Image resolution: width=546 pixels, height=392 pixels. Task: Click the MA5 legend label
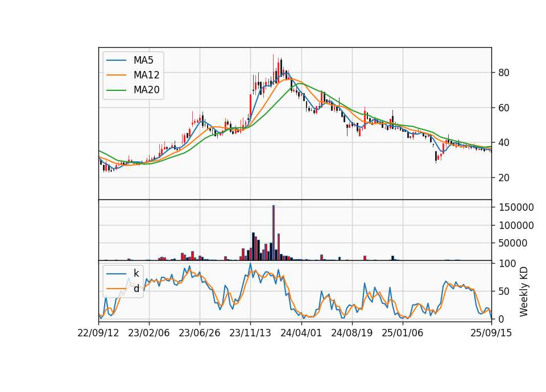(143, 60)
